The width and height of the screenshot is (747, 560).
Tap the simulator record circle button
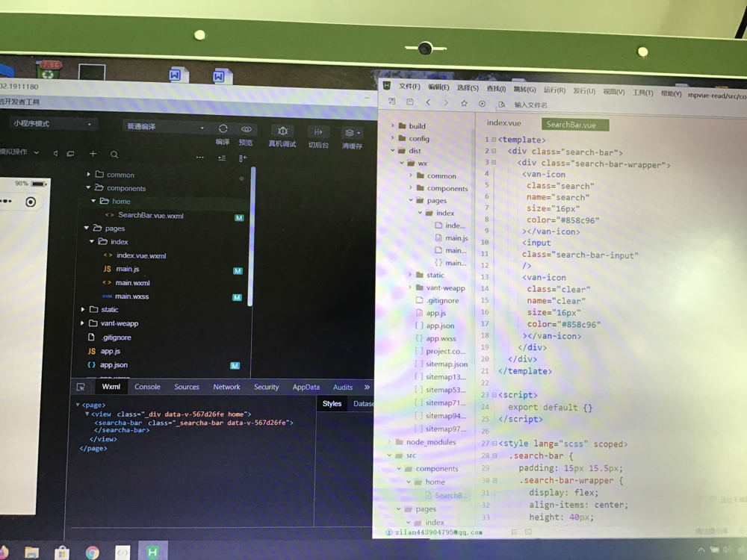click(x=31, y=202)
